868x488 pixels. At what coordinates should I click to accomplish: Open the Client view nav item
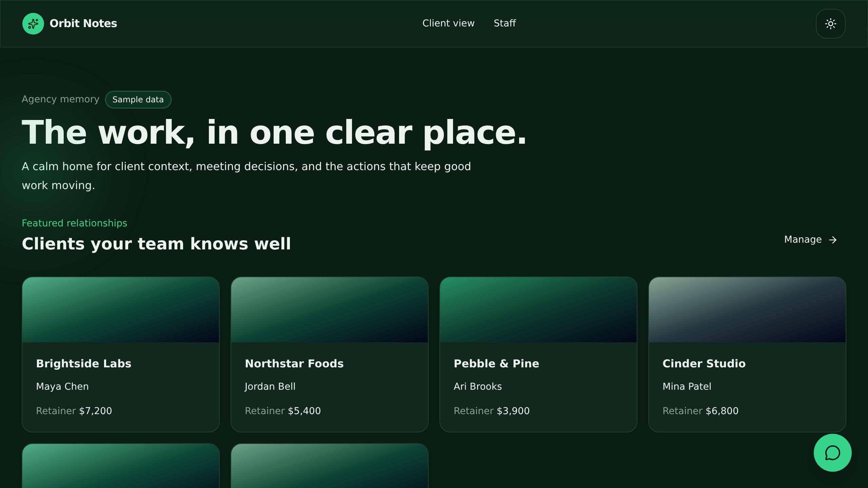[448, 23]
